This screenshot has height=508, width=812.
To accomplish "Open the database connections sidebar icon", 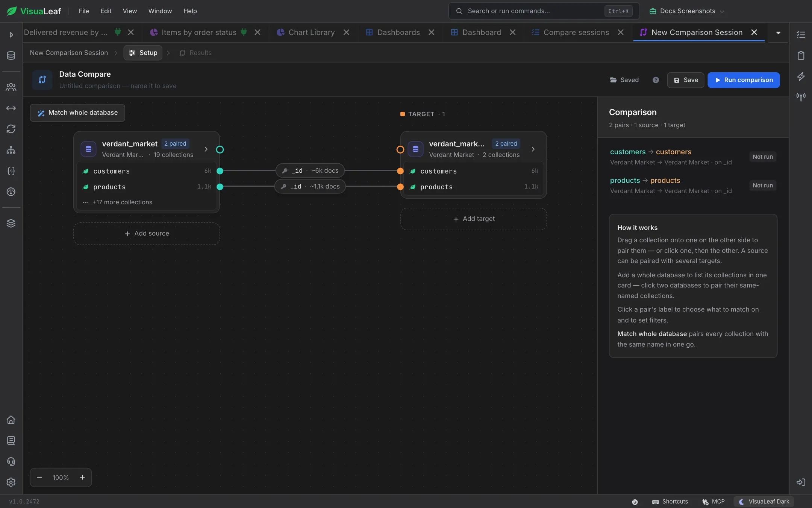I will 11,56.
